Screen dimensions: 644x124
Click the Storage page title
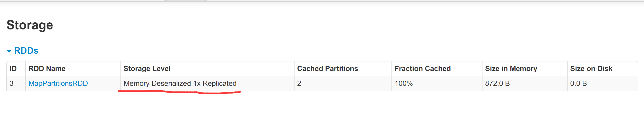click(30, 25)
